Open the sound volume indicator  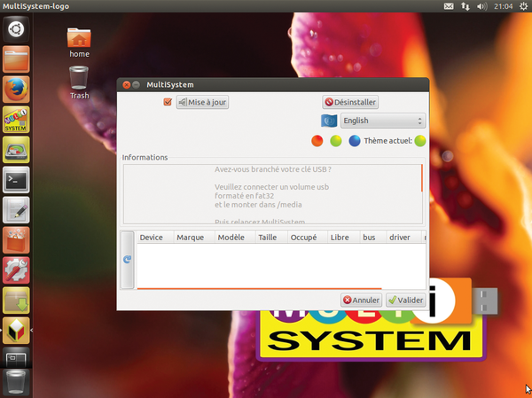[x=481, y=6]
